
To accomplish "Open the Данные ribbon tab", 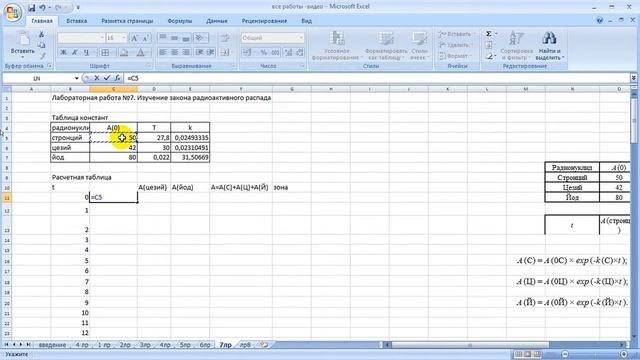I will coord(216,21).
